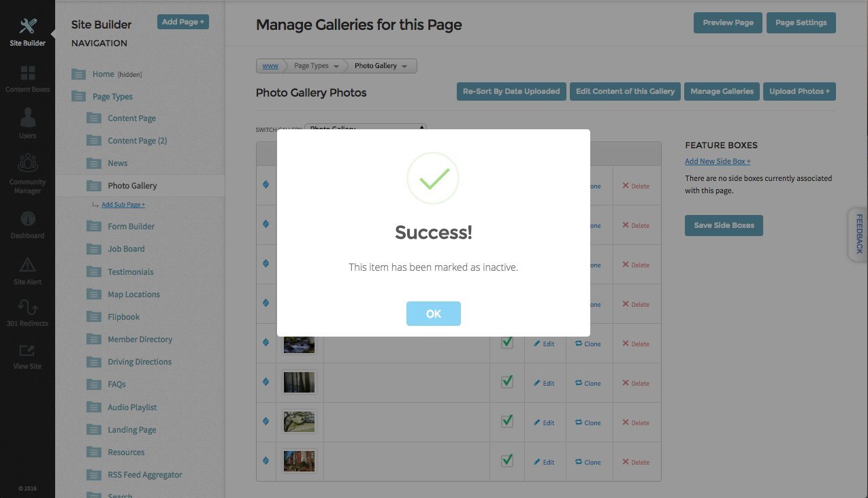Open the Site Alert warning icon
Screen dimensions: 868x498
(x=27, y=265)
